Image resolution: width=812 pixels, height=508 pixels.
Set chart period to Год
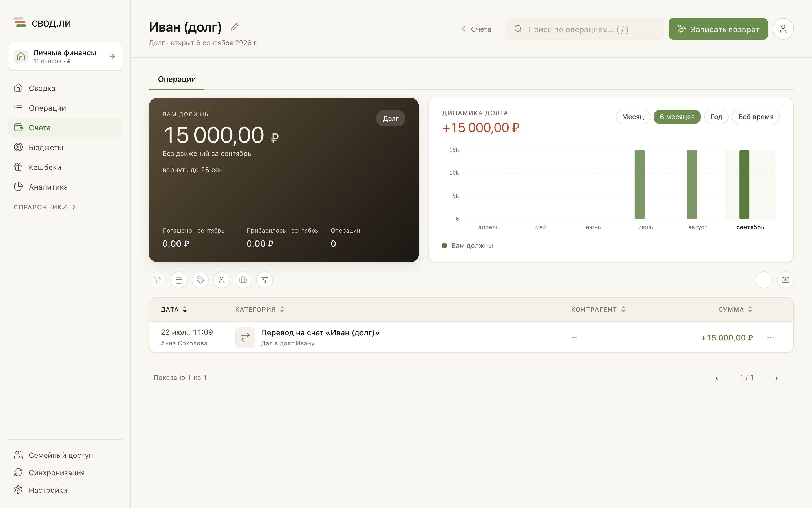click(x=716, y=117)
